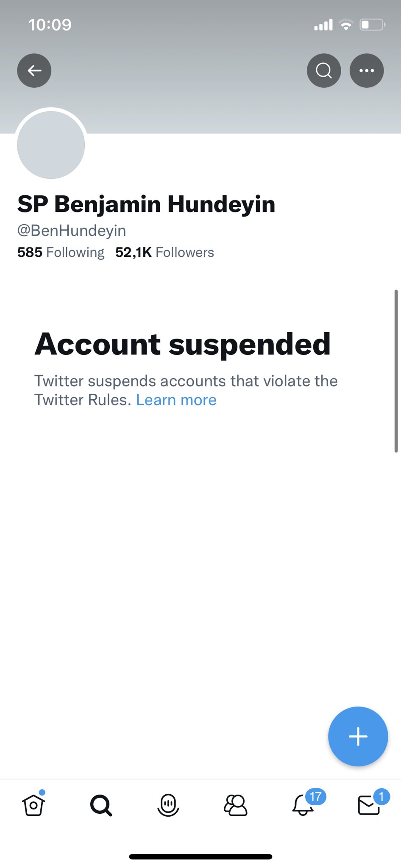Go to the Home tab
Viewport: 401px width, 868px height.
point(34,804)
